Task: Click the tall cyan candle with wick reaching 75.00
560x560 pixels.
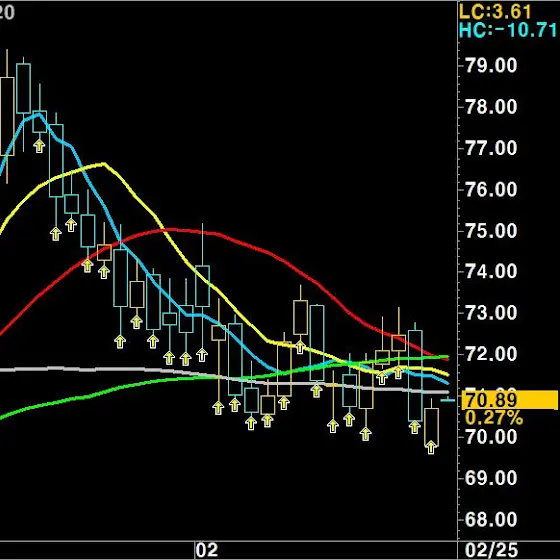Action: pyautogui.click(x=202, y=286)
